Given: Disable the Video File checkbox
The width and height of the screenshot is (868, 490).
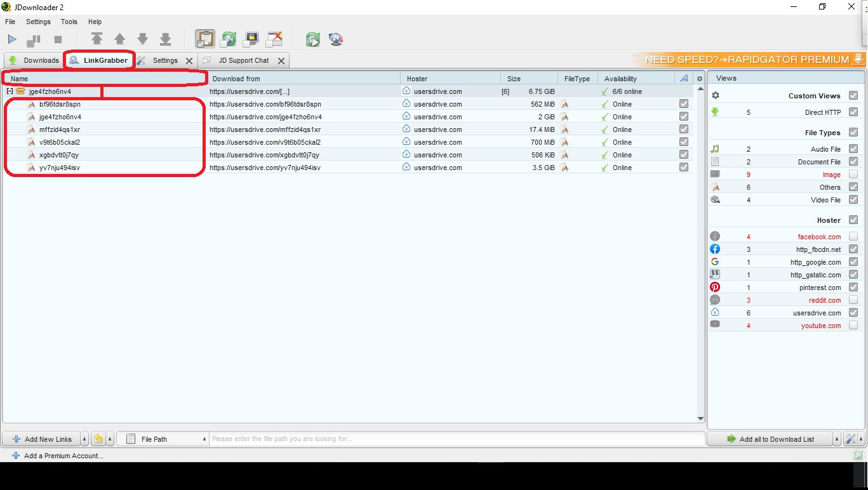Looking at the screenshot, I should (x=853, y=200).
